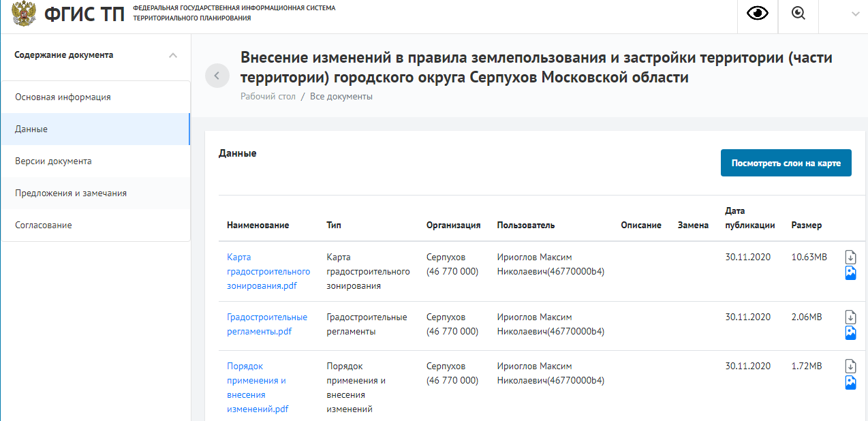Click the ФГИС ТП coat of arms logo
Image resolution: width=868 pixels, height=421 pixels.
click(x=24, y=14)
